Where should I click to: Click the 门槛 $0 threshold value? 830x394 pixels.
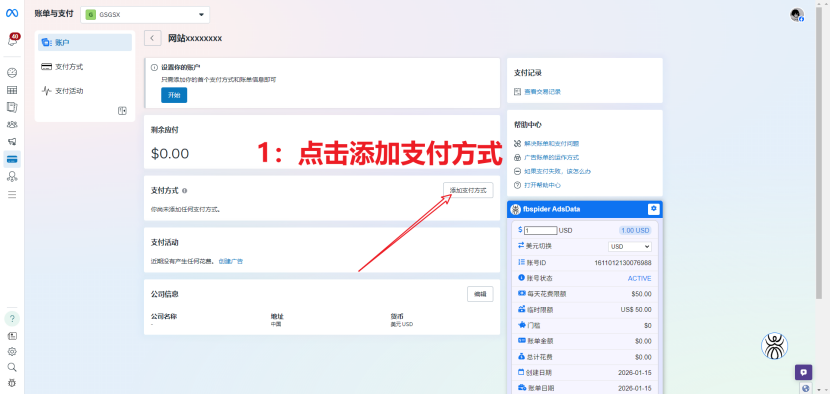coord(647,325)
